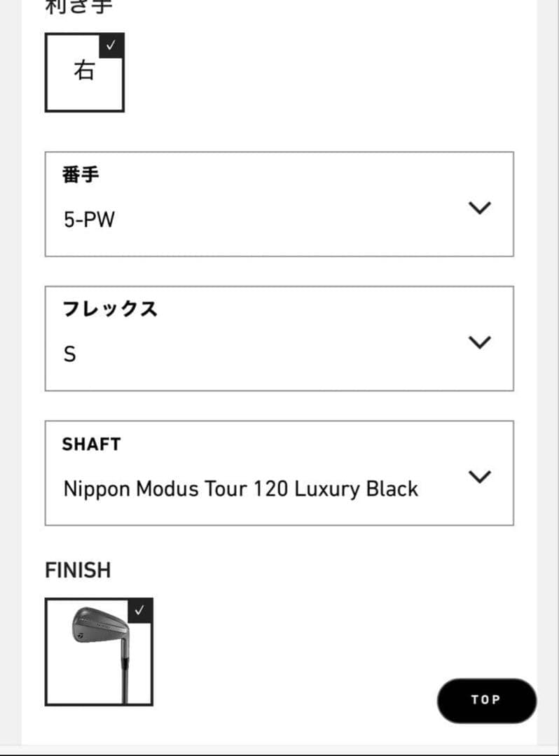Screen dimensions: 559x756
Task: Expand the フレックス selector showing S
Action: 279,338
